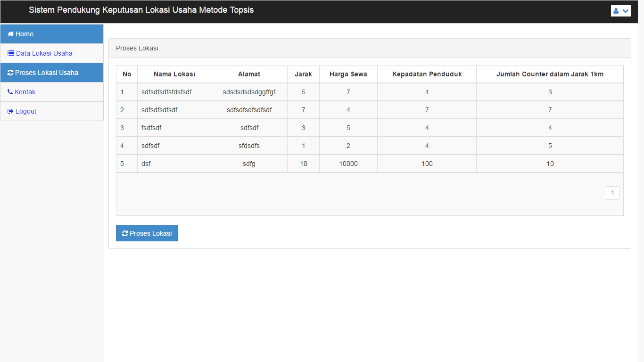644x362 pixels.
Task: Click the Proses Lokasi panel heading
Action: click(x=137, y=48)
